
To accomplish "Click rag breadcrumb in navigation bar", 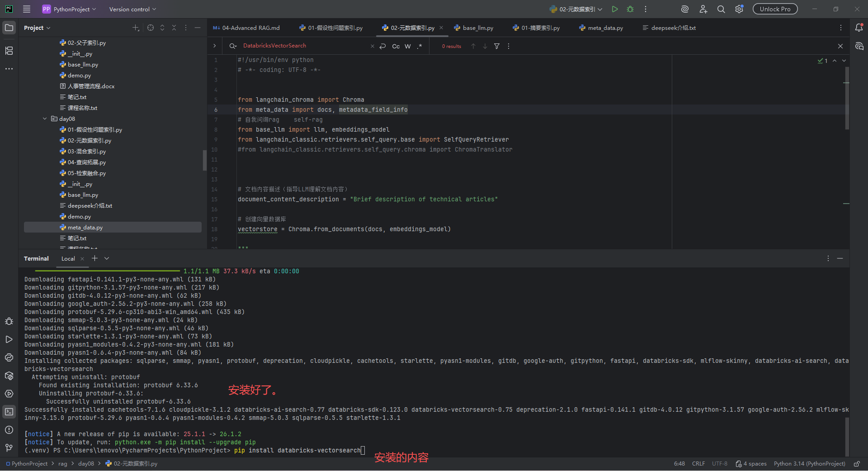I will (63, 464).
